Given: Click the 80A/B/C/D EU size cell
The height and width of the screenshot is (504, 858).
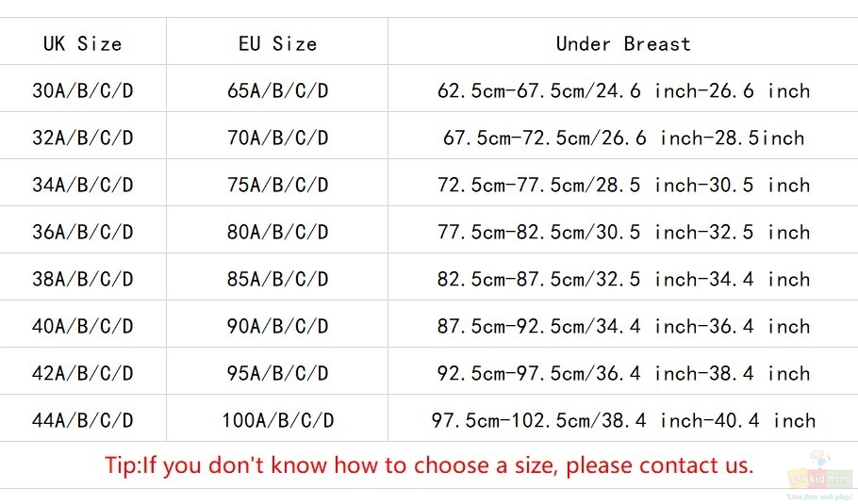Looking at the screenshot, I should coord(277,231).
